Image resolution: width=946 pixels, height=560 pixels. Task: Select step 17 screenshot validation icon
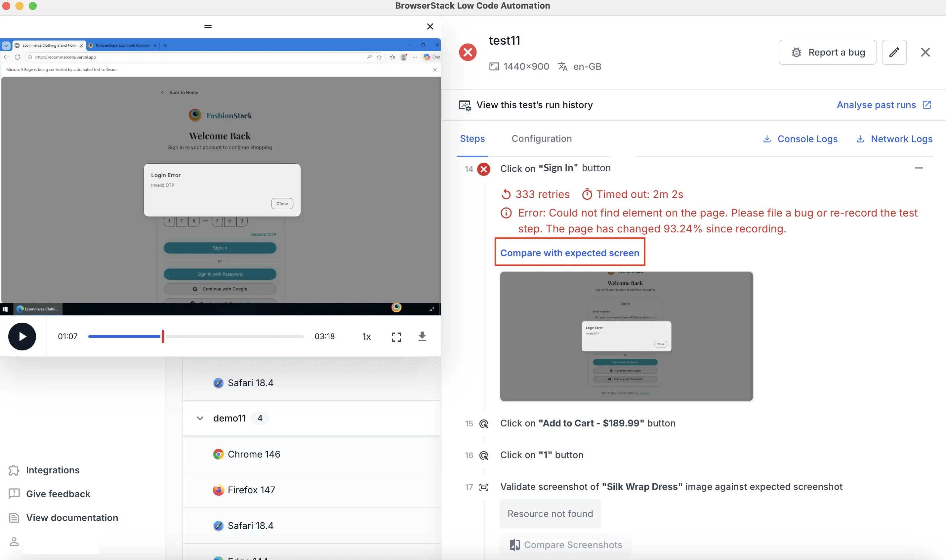484,487
